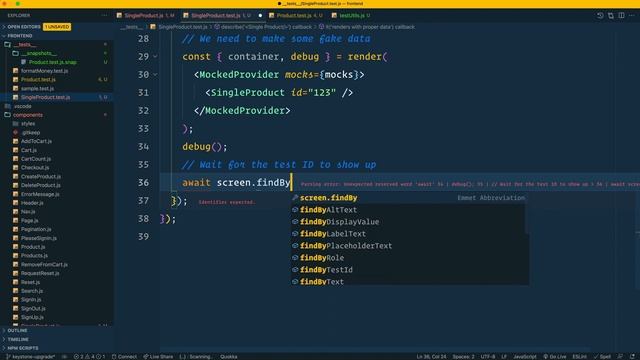Image resolution: width=640 pixels, height=360 pixels.
Task: Open the __snapshots__ folder icon
Action: point(16,53)
